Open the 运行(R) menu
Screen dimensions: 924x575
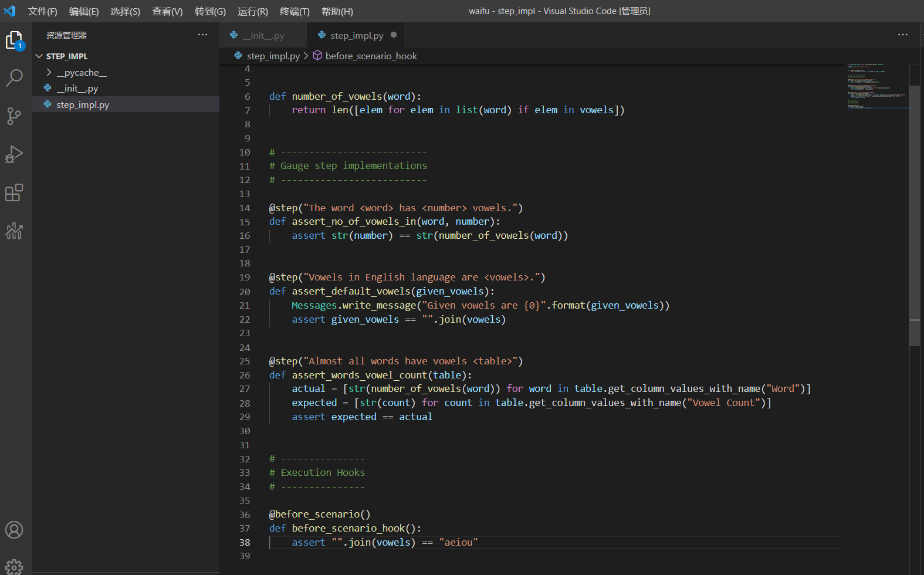pyautogui.click(x=252, y=11)
